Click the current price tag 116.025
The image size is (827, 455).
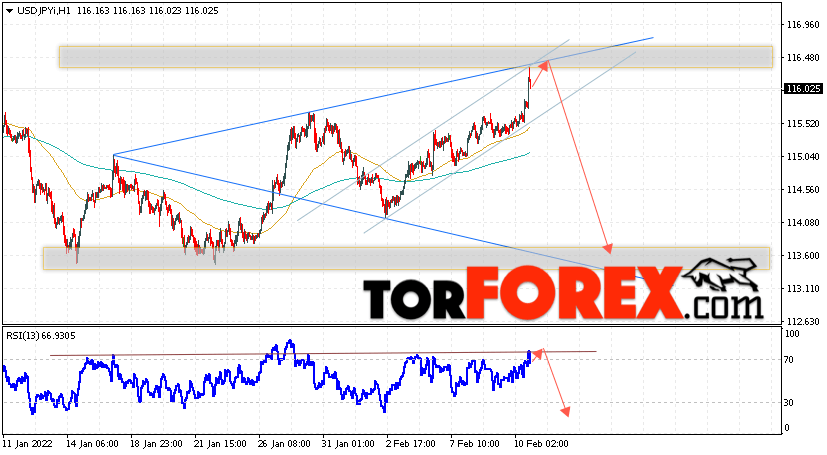tap(803, 89)
